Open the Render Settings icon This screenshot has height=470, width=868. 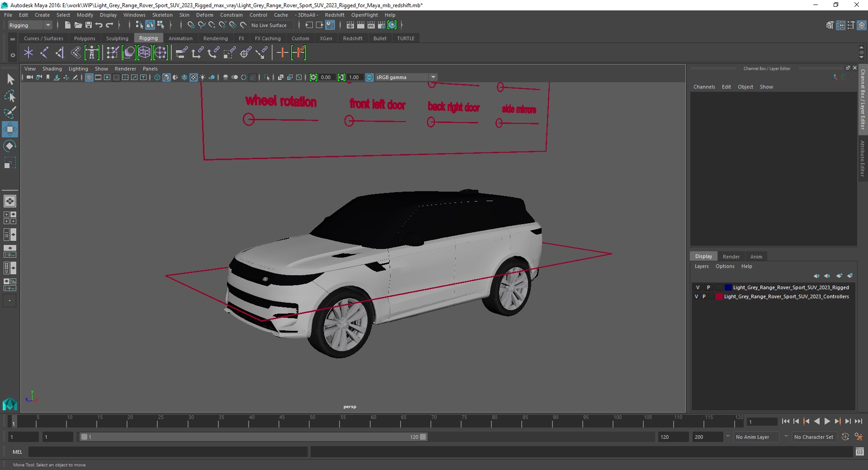click(382, 25)
